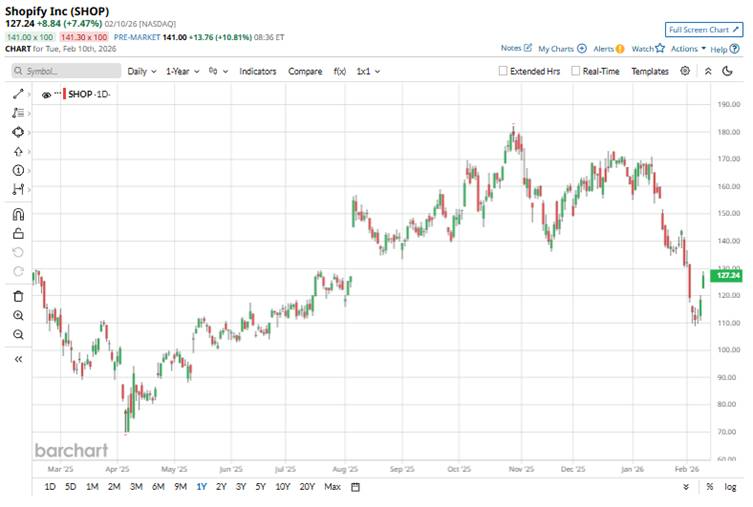
Task: Activate the magnet snap tool
Action: [18, 214]
